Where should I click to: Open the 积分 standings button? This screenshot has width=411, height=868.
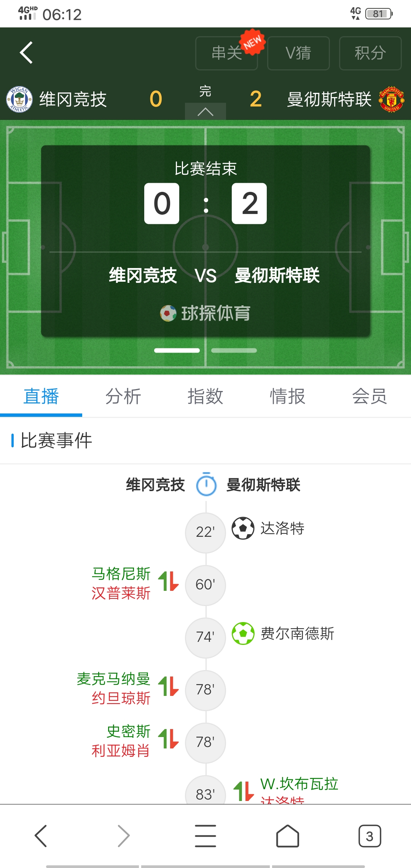(x=370, y=53)
